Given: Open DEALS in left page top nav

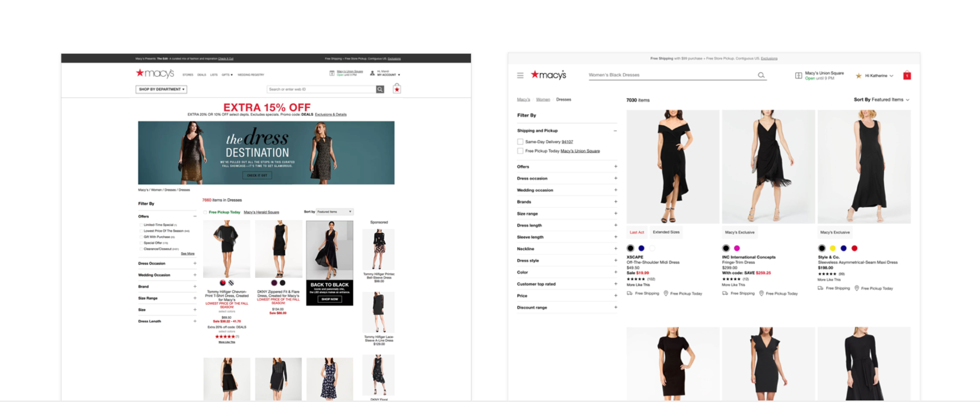Looking at the screenshot, I should point(202,75).
